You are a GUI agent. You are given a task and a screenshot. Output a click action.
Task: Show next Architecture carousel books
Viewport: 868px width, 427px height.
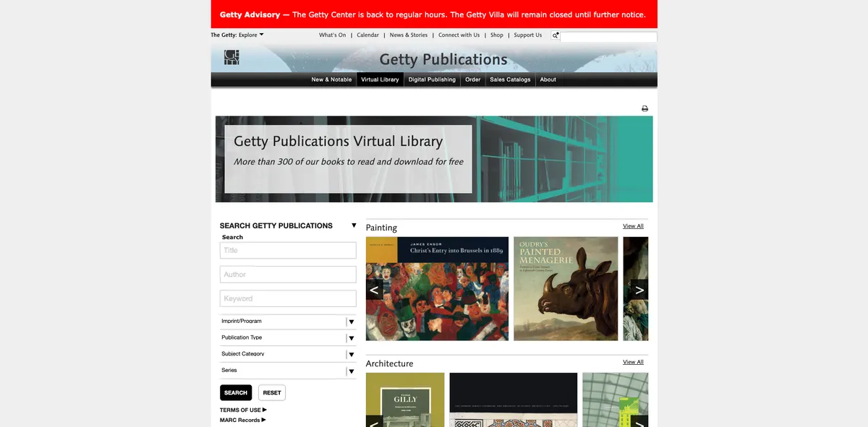639,422
